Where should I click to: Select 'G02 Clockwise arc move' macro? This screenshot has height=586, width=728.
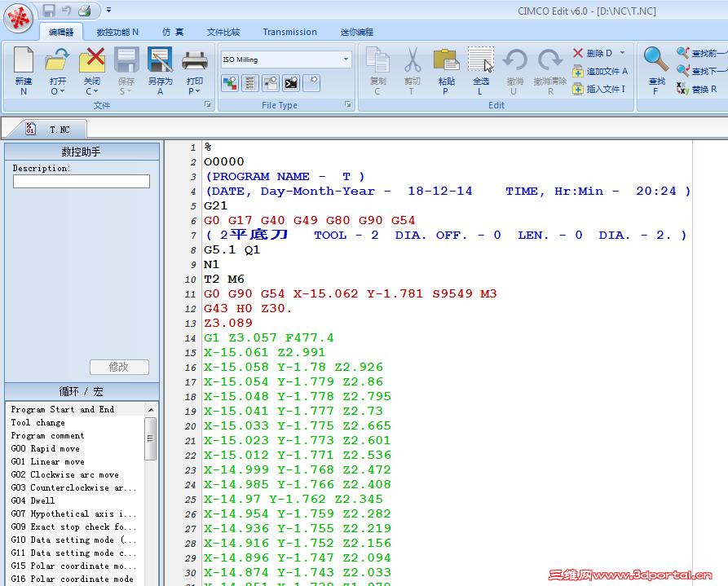[x=65, y=474]
